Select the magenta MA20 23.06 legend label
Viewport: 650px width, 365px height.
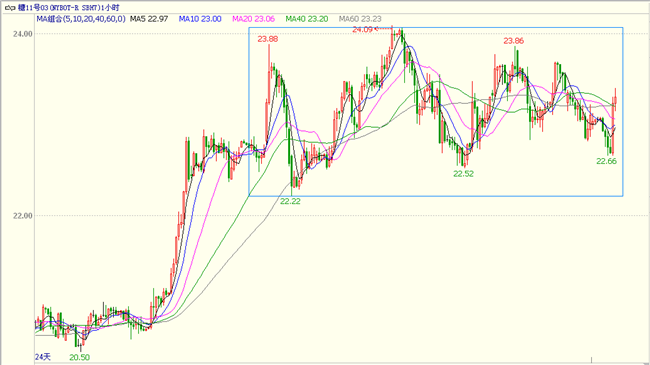[253, 19]
